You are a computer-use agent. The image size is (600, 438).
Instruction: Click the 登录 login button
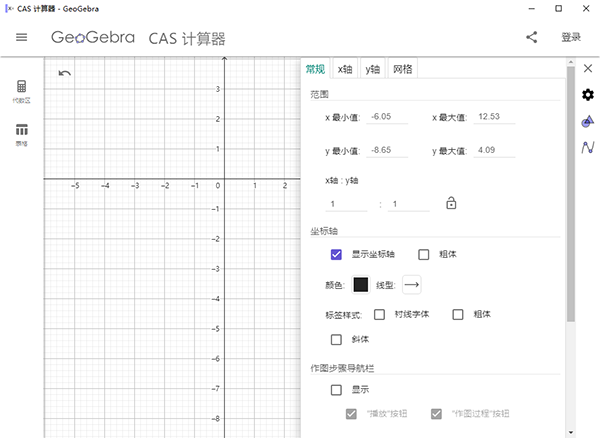(x=571, y=38)
